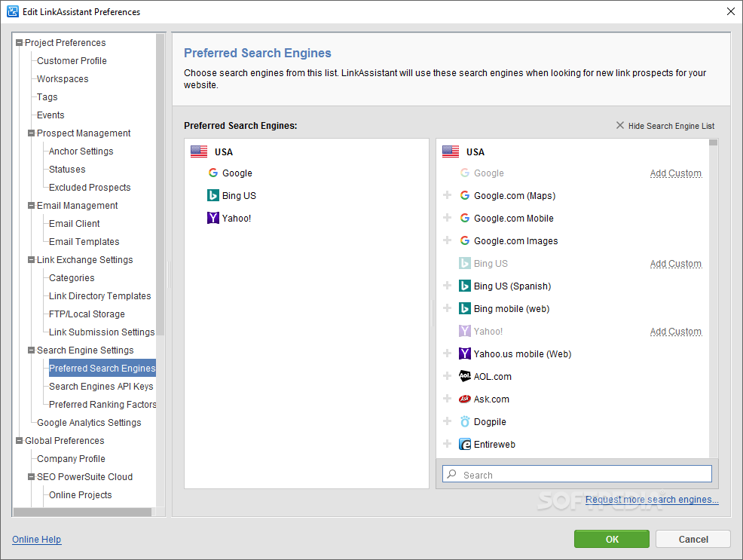This screenshot has width=743, height=560.
Task: Click the Entireweb logo icon
Action: click(x=465, y=444)
